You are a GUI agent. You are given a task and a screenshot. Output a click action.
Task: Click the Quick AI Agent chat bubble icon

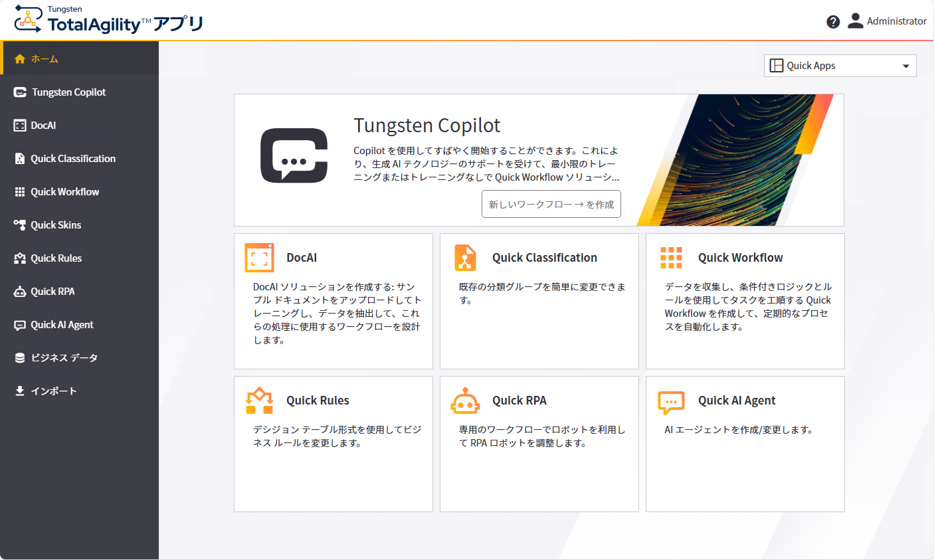(671, 401)
